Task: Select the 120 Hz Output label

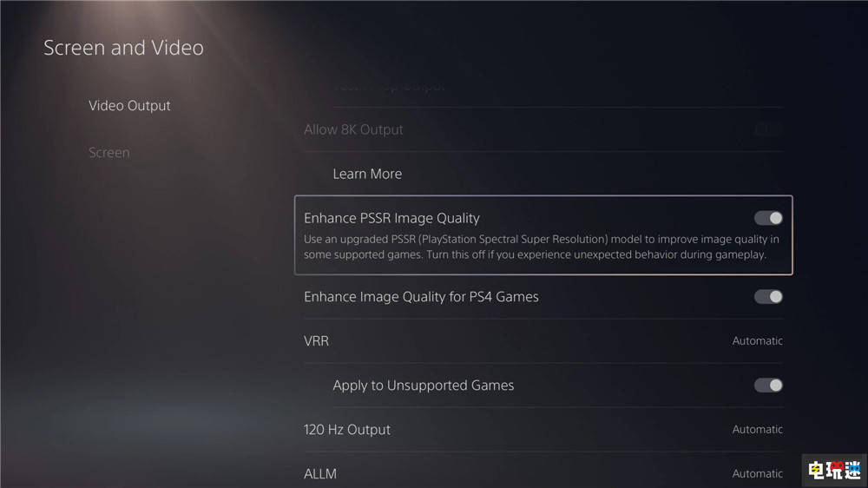Action: coord(347,429)
